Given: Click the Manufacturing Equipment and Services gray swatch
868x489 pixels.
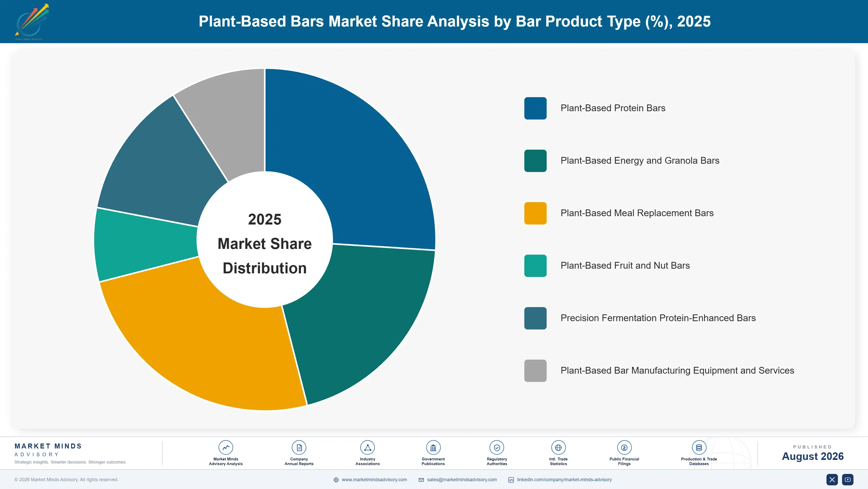Looking at the screenshot, I should [x=535, y=371].
